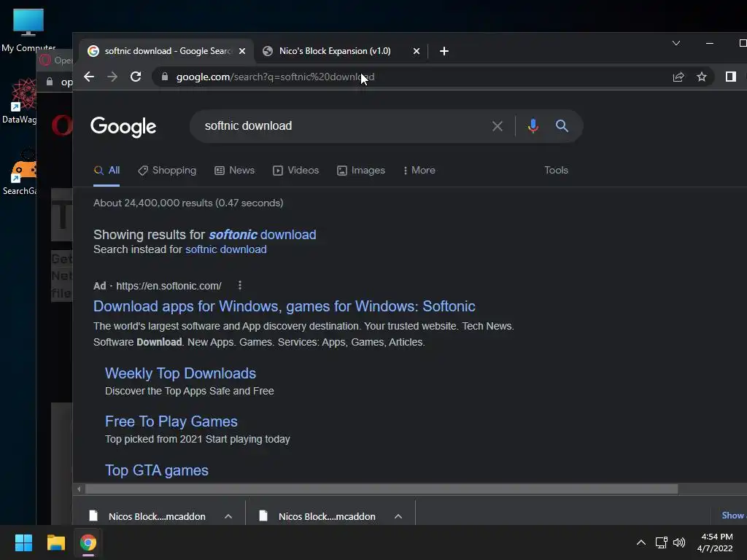The height and width of the screenshot is (560, 747).
Task: Open the corrected softonic download link
Action: pos(263,234)
